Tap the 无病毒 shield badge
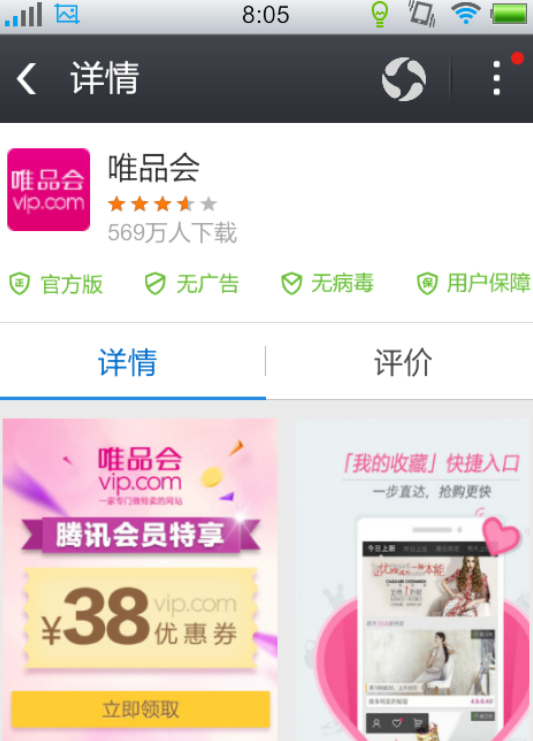 (327, 284)
